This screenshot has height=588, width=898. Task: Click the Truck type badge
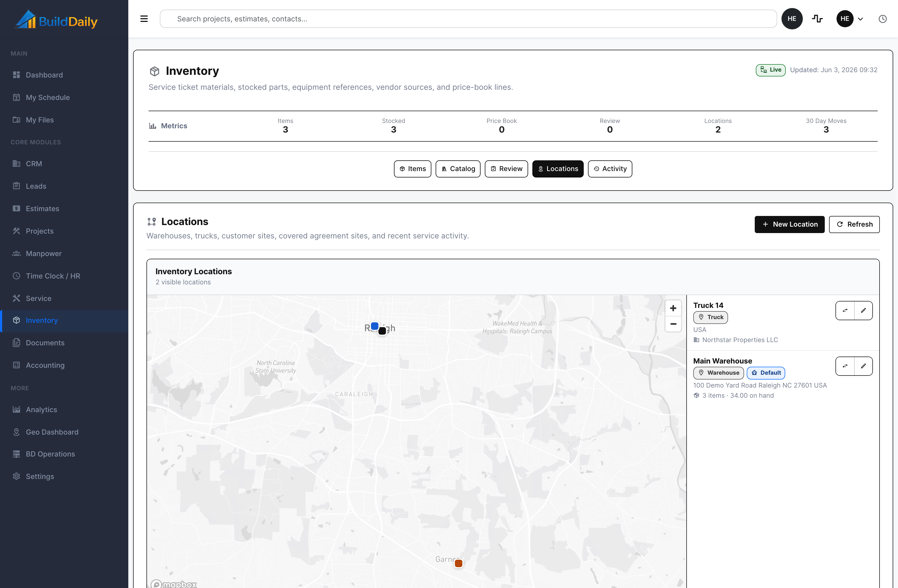tap(710, 317)
